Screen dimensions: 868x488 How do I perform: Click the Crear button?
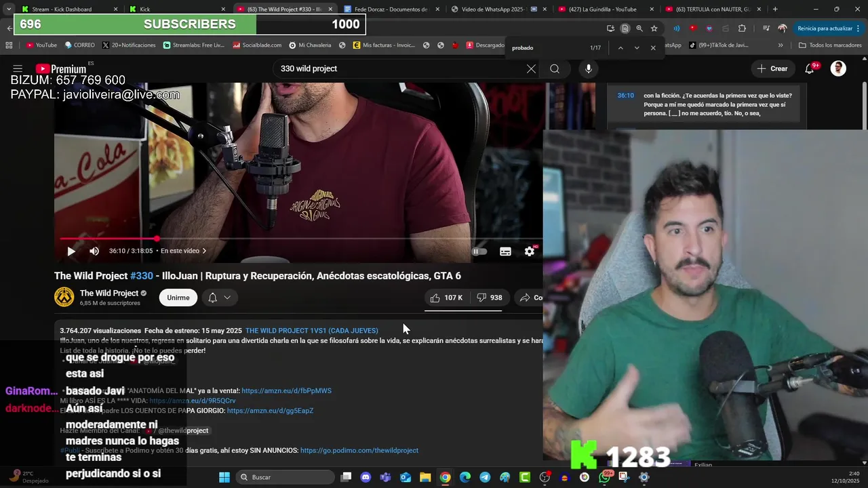(772, 68)
